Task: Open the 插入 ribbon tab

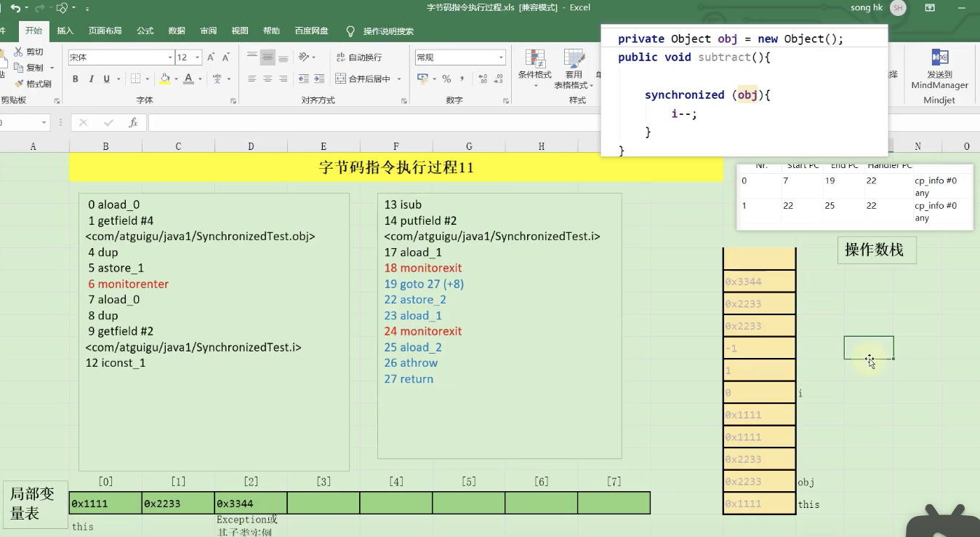Action: pyautogui.click(x=65, y=31)
